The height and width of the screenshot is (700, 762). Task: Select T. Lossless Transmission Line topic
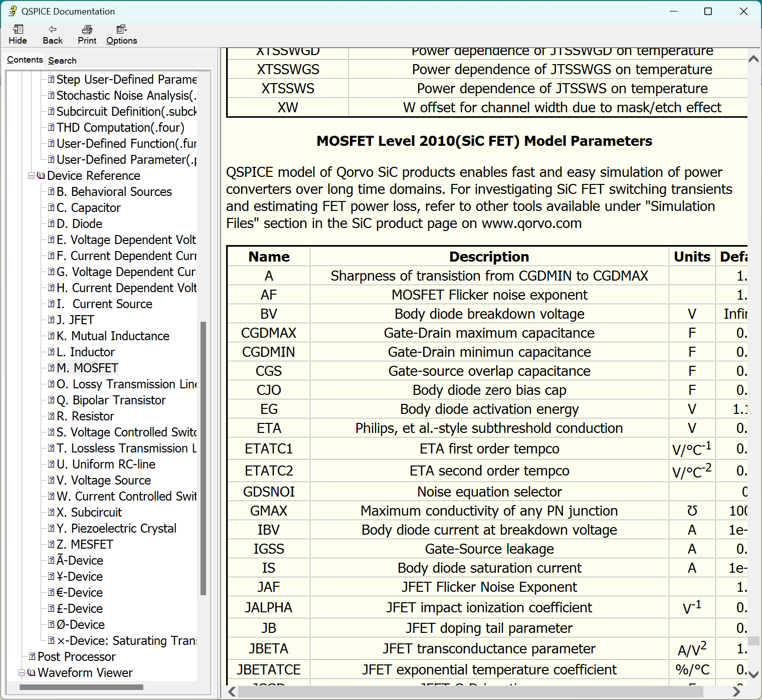[126, 448]
